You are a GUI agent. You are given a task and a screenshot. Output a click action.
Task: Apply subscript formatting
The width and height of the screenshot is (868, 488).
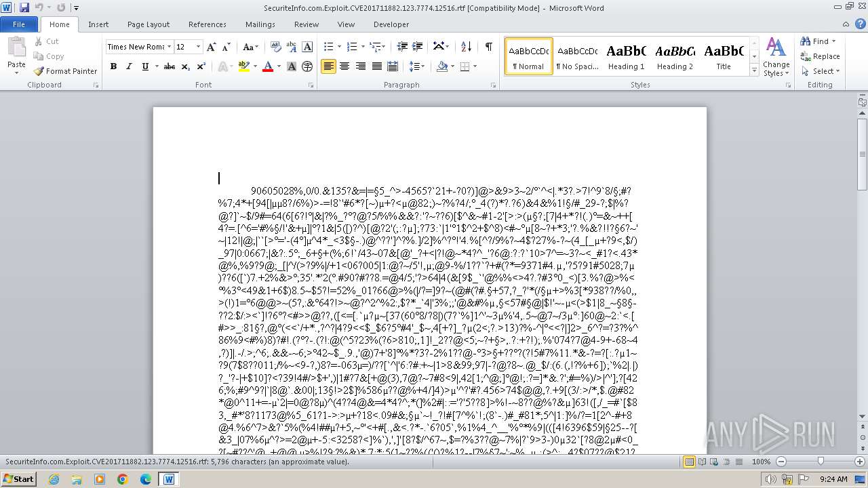pos(186,66)
